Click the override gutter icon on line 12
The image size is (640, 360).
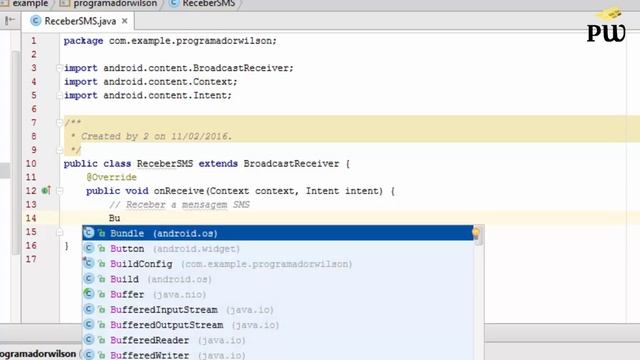46,191
